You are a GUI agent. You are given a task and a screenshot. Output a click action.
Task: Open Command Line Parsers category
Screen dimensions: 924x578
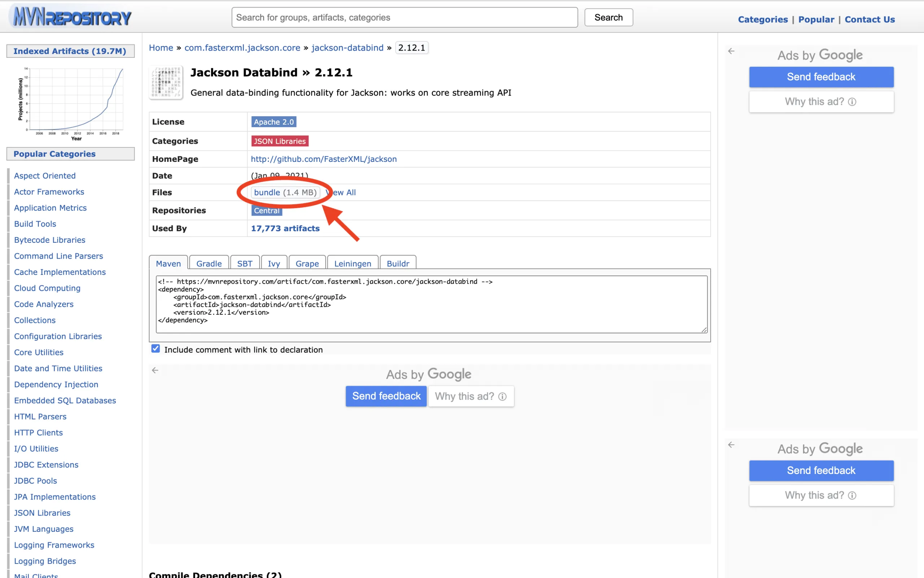pos(58,256)
